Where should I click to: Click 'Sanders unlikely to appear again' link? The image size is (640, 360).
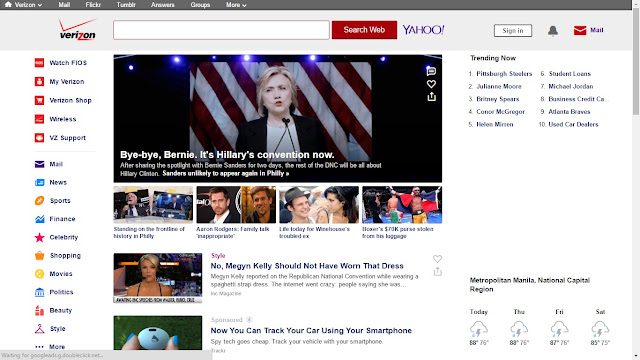point(226,173)
